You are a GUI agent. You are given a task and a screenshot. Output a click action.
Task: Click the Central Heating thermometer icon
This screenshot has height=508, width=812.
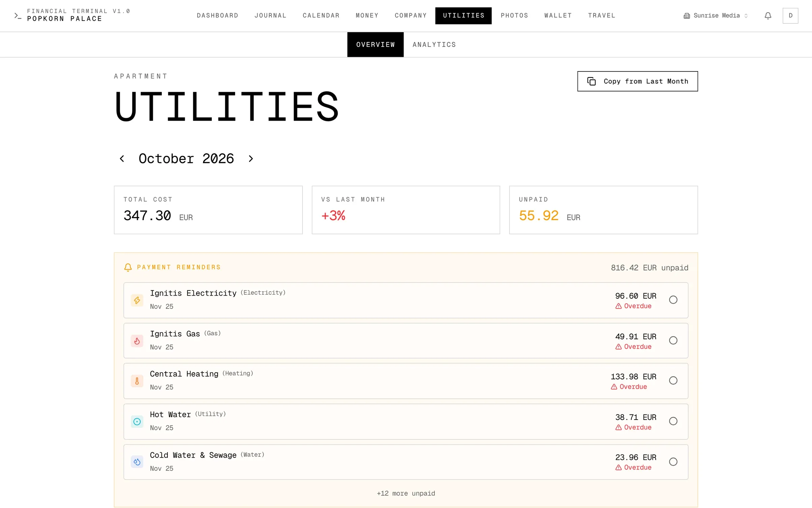(x=137, y=381)
